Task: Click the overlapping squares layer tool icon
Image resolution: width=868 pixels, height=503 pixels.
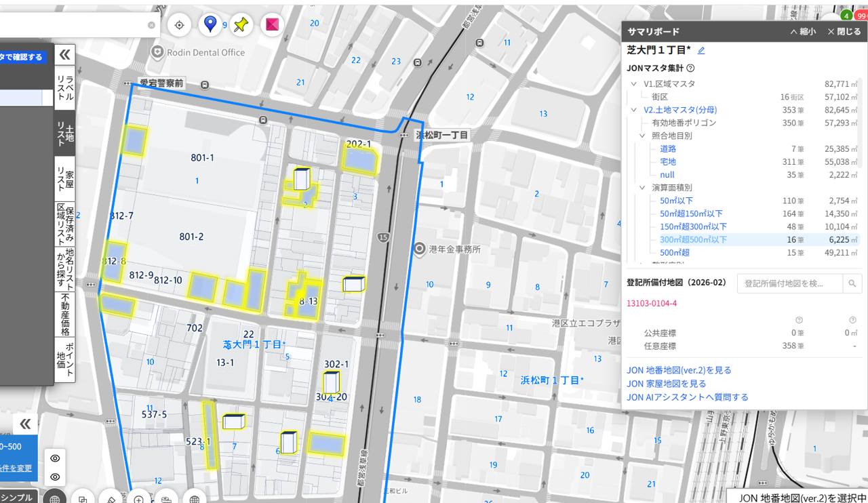Action: (x=83, y=500)
